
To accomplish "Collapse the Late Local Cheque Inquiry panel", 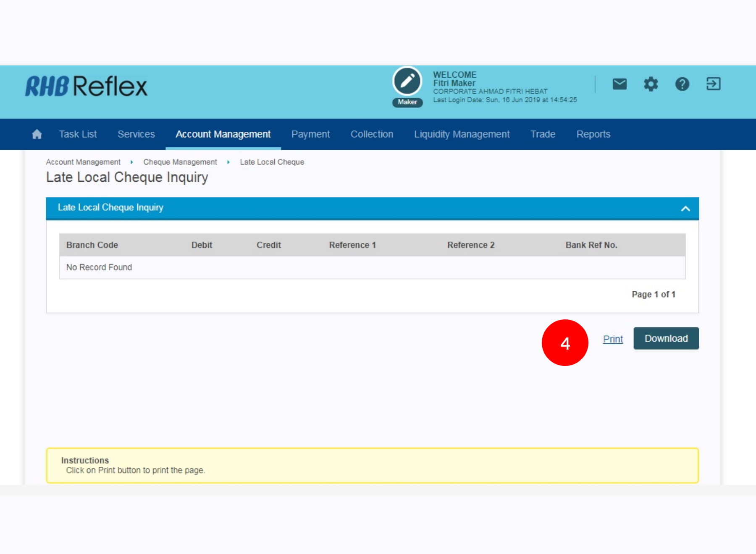I will click(685, 209).
